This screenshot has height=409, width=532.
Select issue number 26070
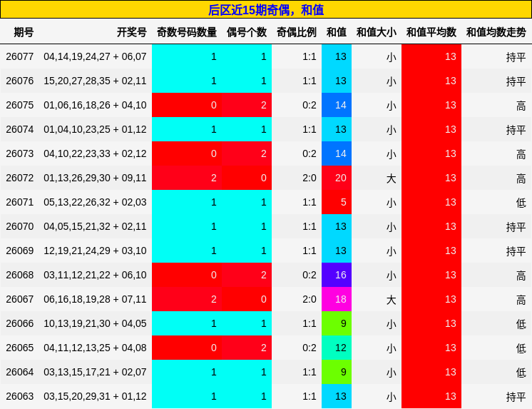tap(20, 226)
